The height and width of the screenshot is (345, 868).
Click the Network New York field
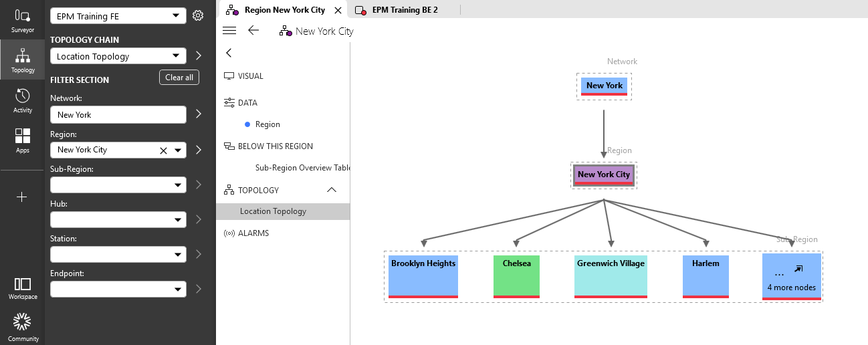pyautogui.click(x=118, y=115)
